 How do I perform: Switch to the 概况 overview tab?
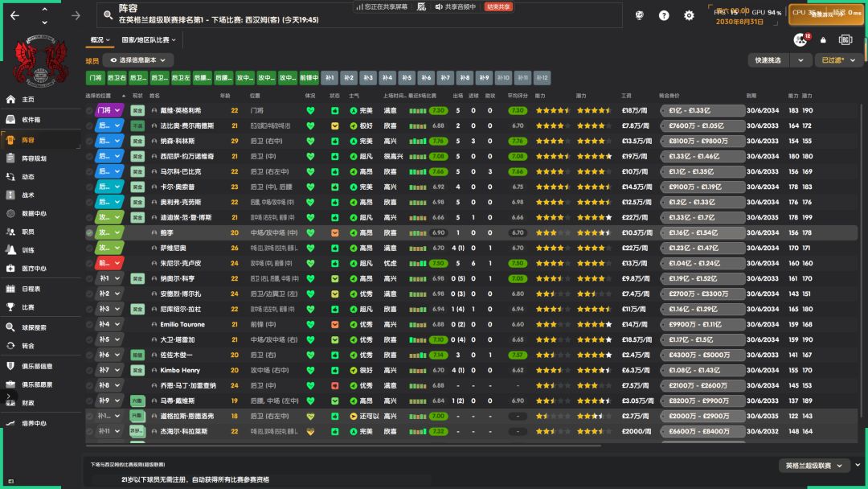point(100,40)
